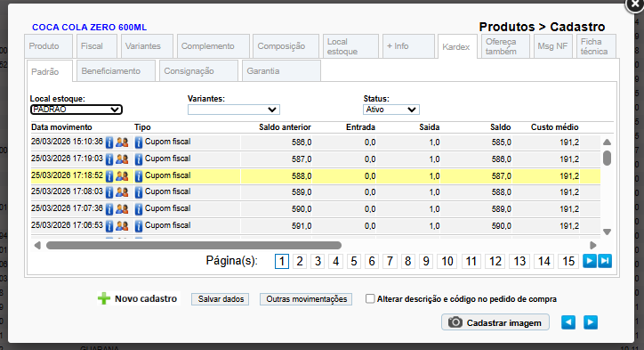
Task: Open the Variantes tab
Action: 147,46
